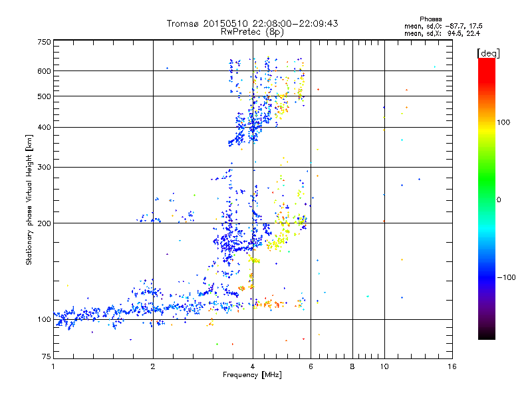The image size is (532, 399).
Task: Click the y-axis tick label '750'
Action: pyautogui.click(x=44, y=42)
